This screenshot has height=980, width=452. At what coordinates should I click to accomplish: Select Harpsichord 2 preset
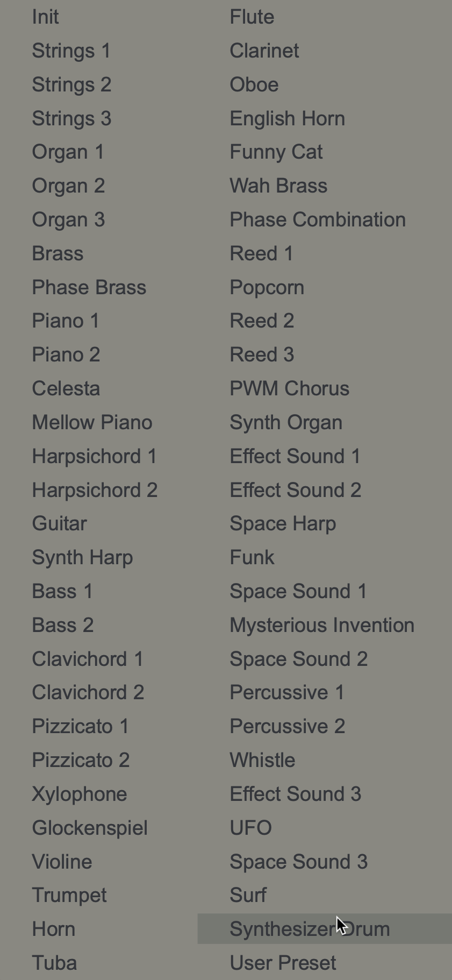pyautogui.click(x=95, y=491)
